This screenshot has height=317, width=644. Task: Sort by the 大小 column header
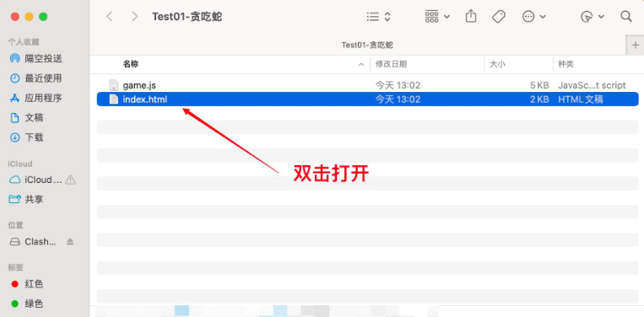(497, 64)
